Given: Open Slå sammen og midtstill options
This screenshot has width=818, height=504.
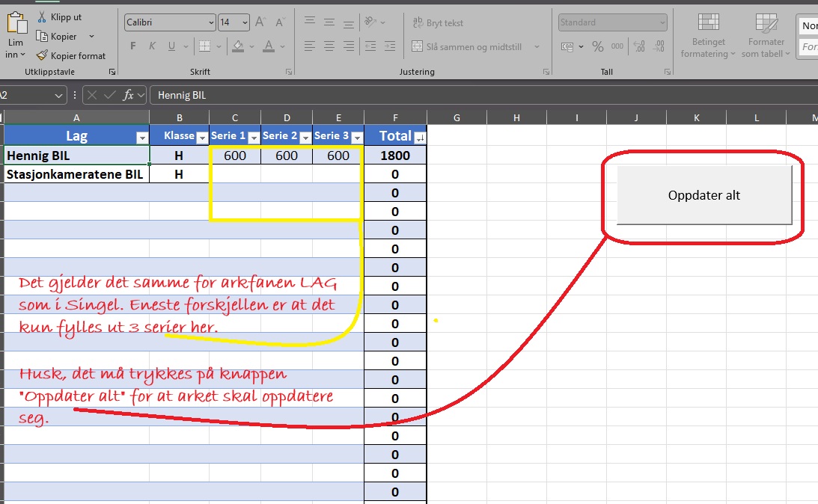Looking at the screenshot, I should [537, 46].
